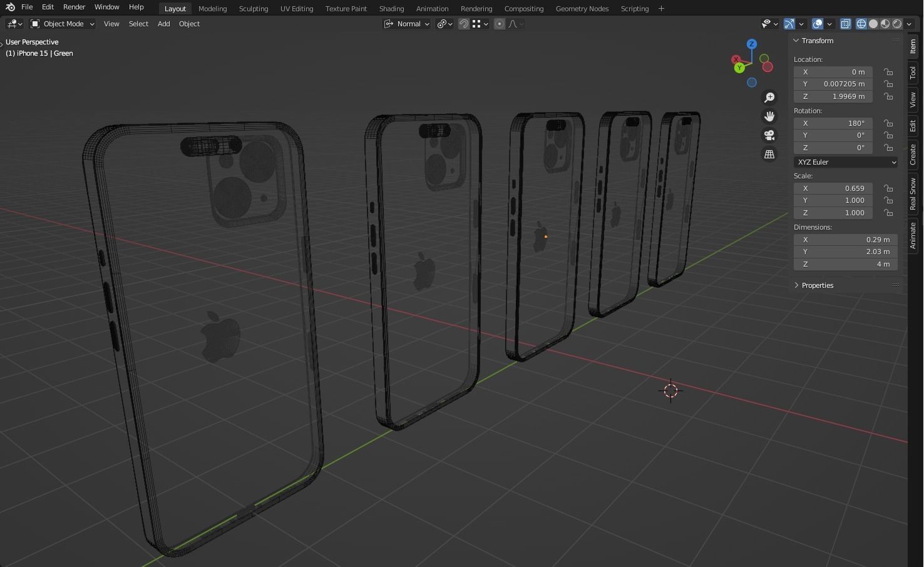The height and width of the screenshot is (567, 924).
Task: Click the Scale X value slider field
Action: pos(833,188)
